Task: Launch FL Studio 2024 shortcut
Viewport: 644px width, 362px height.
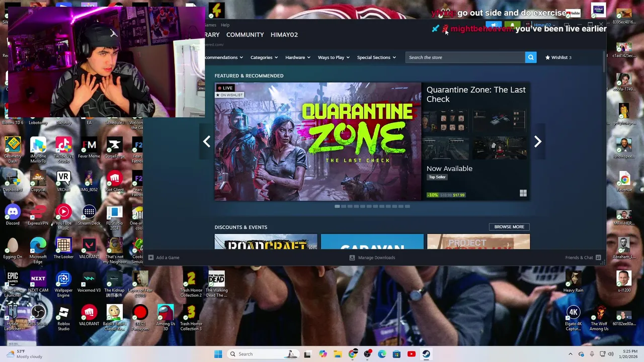Action: coord(114,218)
